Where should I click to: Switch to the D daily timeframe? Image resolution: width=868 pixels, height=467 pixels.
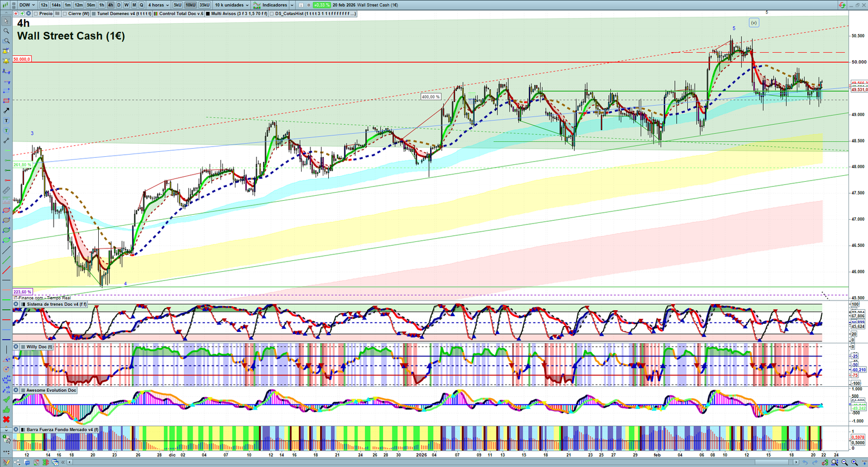tap(119, 5)
